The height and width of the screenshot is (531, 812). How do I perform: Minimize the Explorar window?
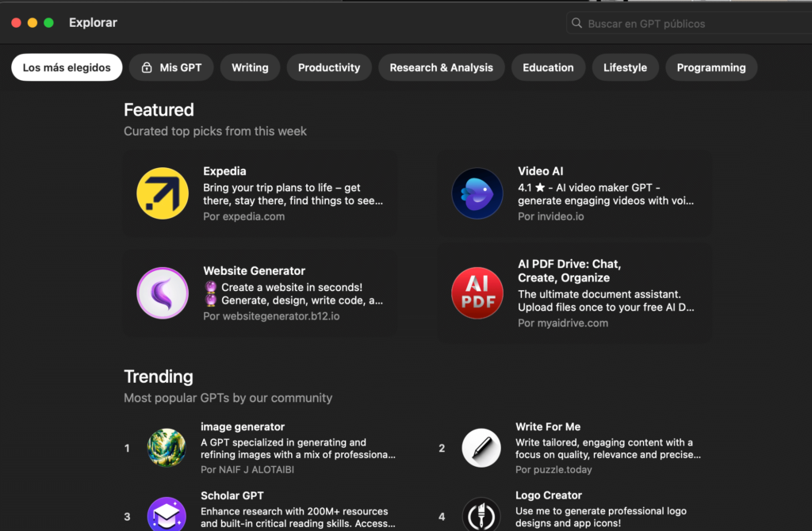[x=32, y=23]
